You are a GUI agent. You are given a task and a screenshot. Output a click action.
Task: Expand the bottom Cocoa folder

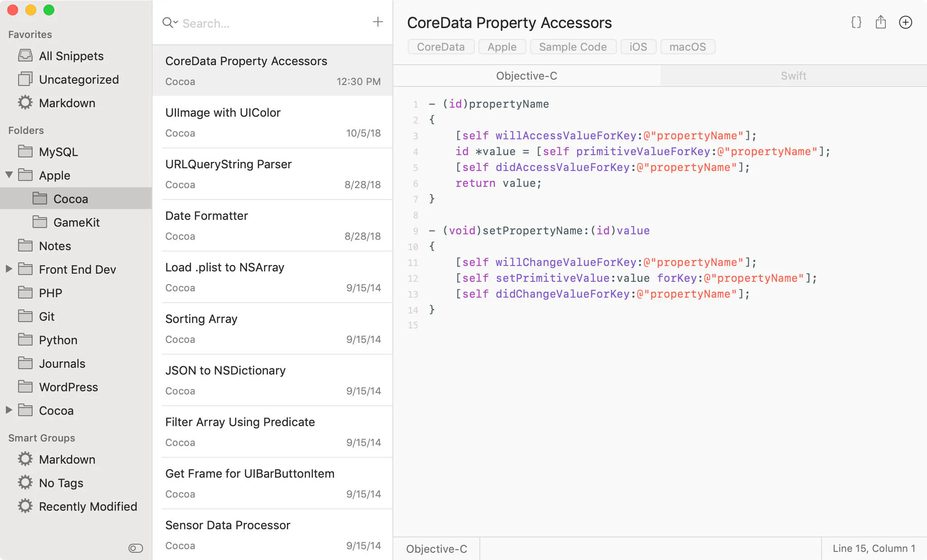click(x=9, y=410)
